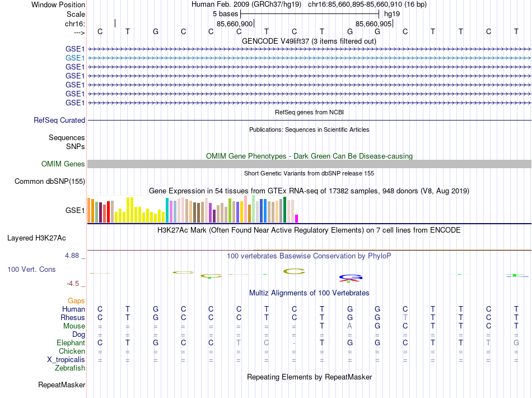Click the chr16: base position label
Image resolution: width=532 pixels, height=398 pixels.
click(x=74, y=24)
